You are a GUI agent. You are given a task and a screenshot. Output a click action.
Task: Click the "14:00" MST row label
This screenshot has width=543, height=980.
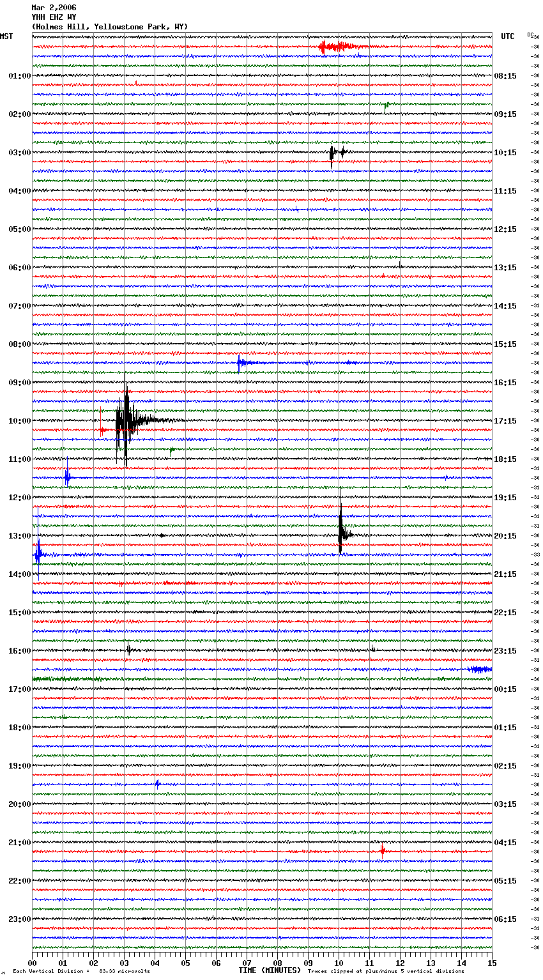[x=20, y=574]
